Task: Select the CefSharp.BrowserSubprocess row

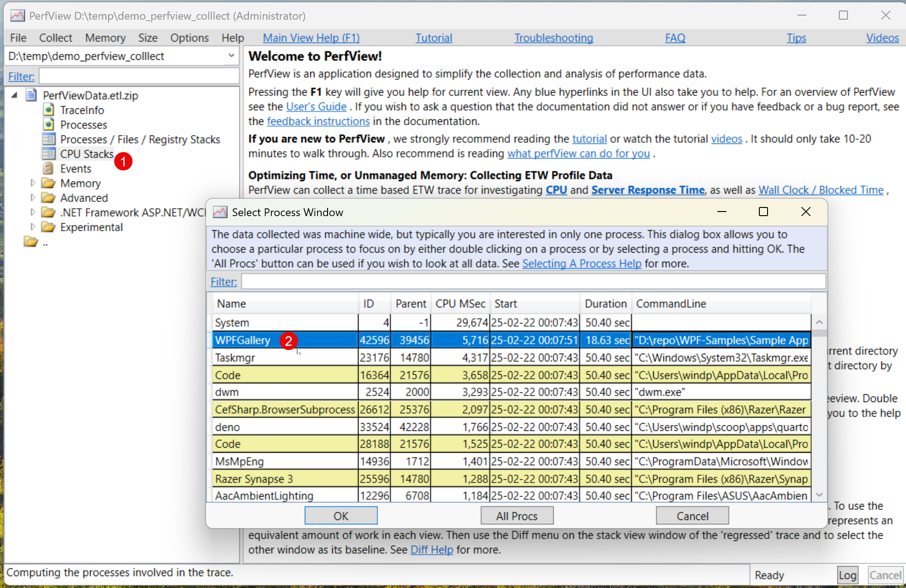Action: (x=512, y=409)
